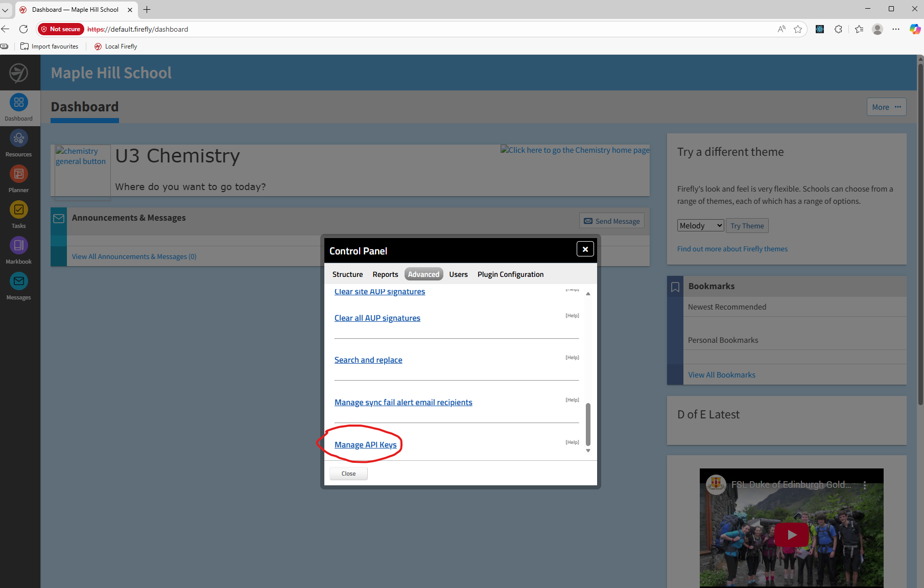The height and width of the screenshot is (588, 924).
Task: Click Clear all AUP signatures
Action: coord(377,318)
